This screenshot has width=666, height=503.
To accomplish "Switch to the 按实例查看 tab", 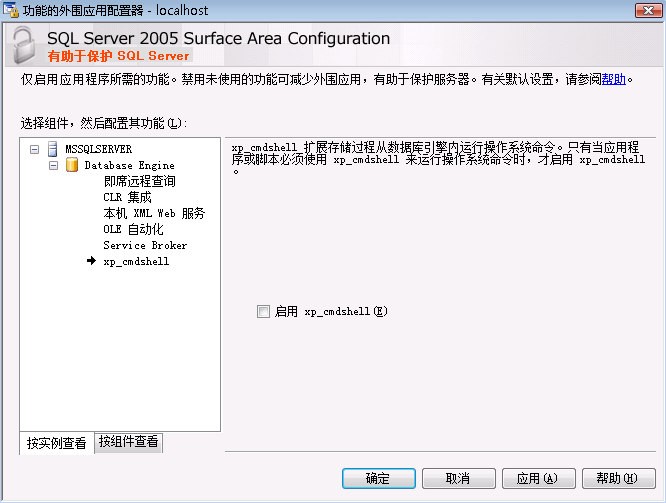I will (56, 443).
